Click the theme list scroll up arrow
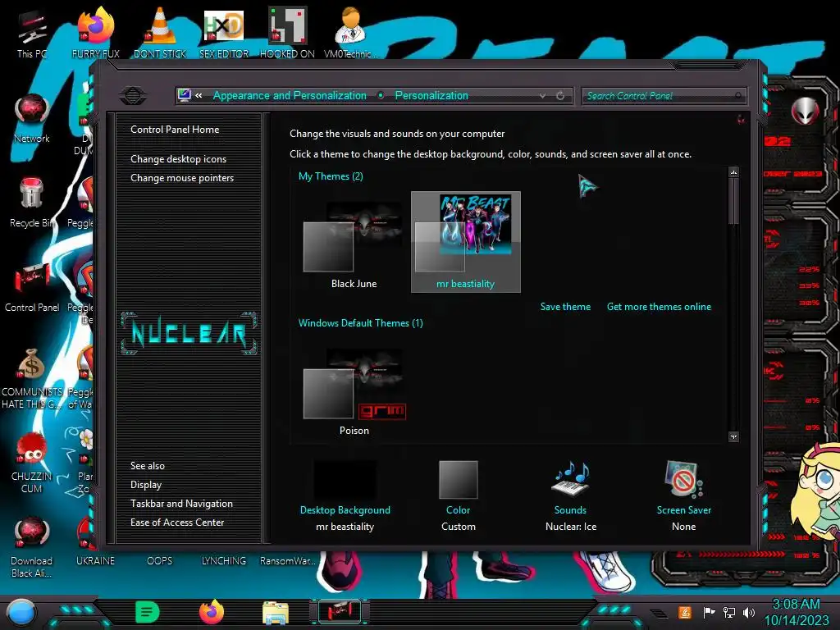Viewport: 840px width, 630px height. pos(734,172)
